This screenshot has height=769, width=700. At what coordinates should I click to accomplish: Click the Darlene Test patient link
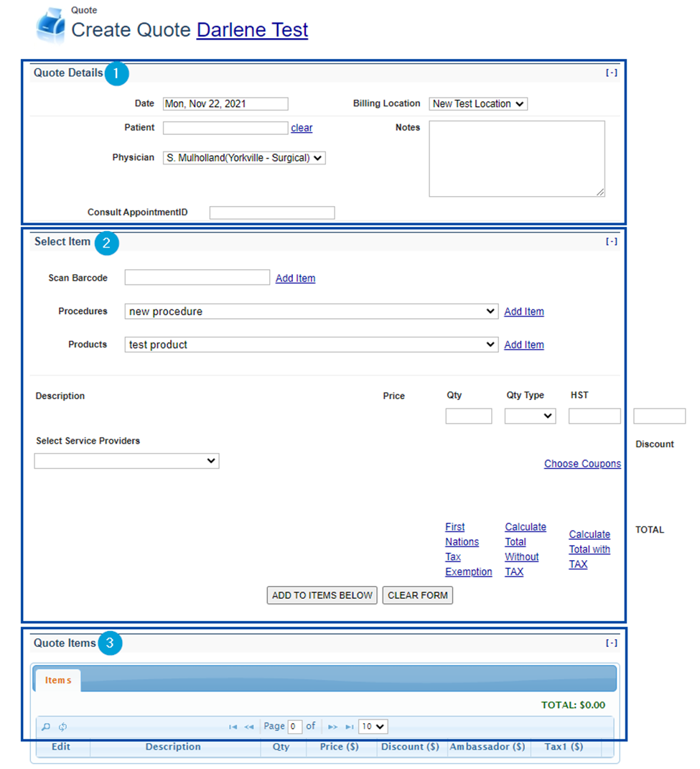[252, 30]
